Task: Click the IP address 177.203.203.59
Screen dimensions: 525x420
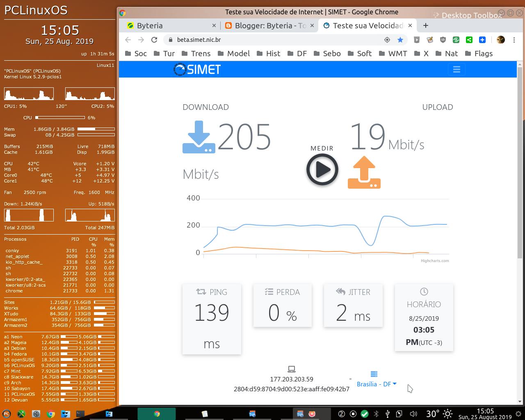Action: (292, 379)
